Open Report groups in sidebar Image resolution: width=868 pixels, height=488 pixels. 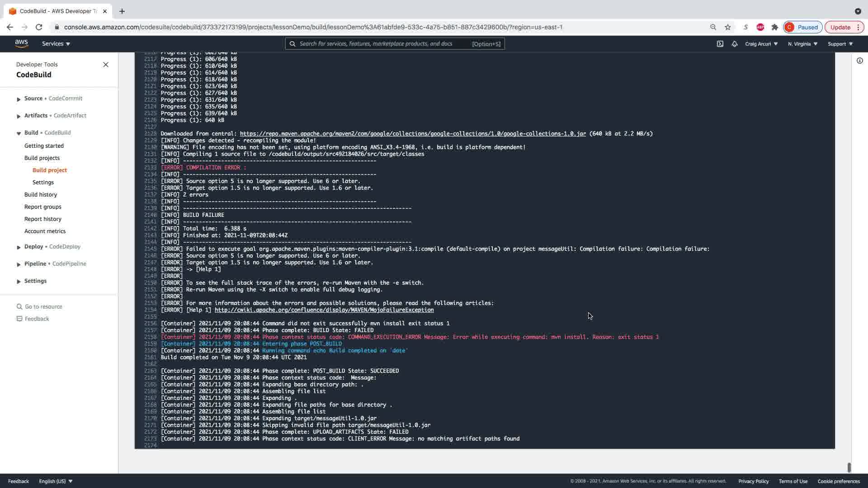[43, 206]
